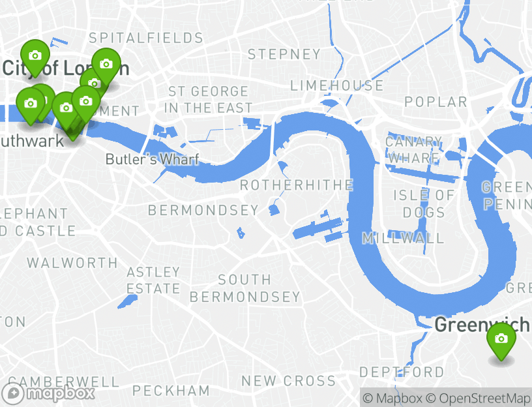The image size is (532, 407).
Task: Select the camera marker directly above the Southwark label
Action: click(65, 110)
